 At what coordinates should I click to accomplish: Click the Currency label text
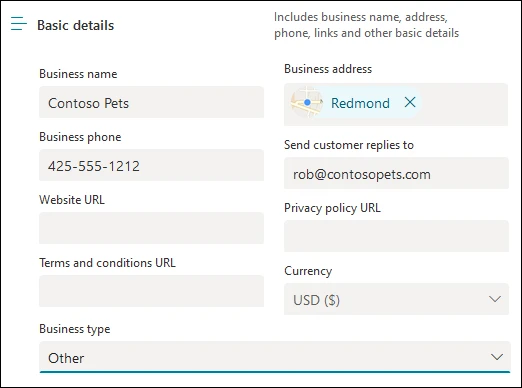coord(308,271)
